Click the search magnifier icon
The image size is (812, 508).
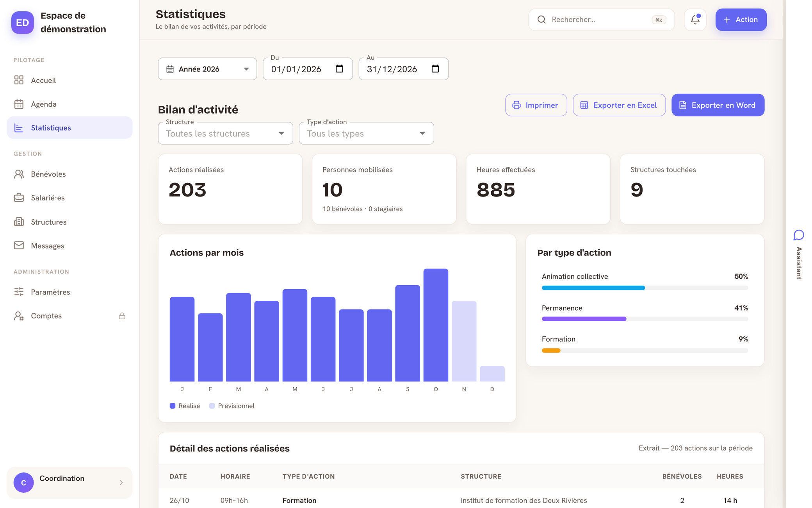(541, 20)
